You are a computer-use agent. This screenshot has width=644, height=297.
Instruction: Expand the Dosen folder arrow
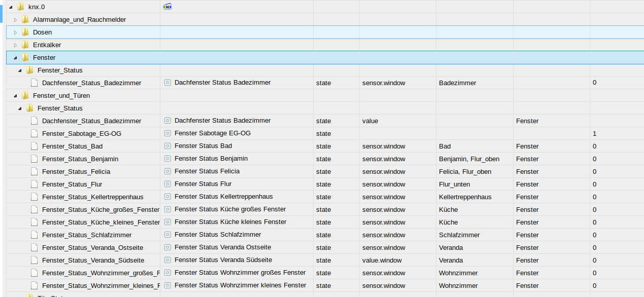pos(16,32)
